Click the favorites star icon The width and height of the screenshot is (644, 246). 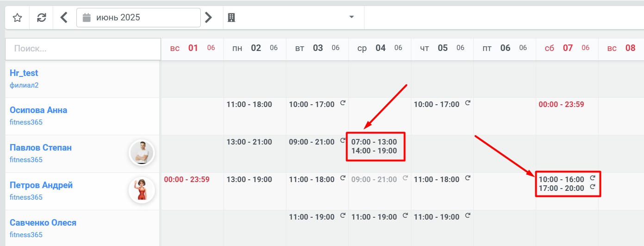point(17,18)
